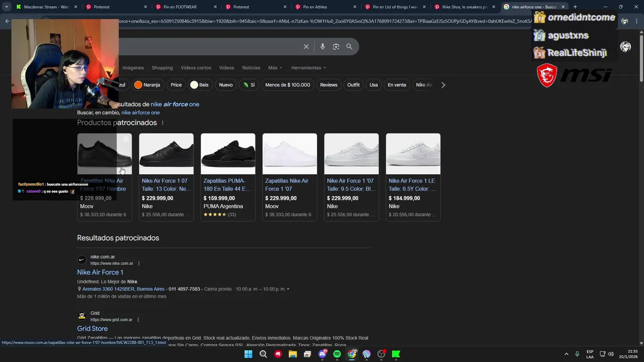The height and width of the screenshot is (362, 644).
Task: Open the tab search dropdown arrow
Action: click(6, 7)
